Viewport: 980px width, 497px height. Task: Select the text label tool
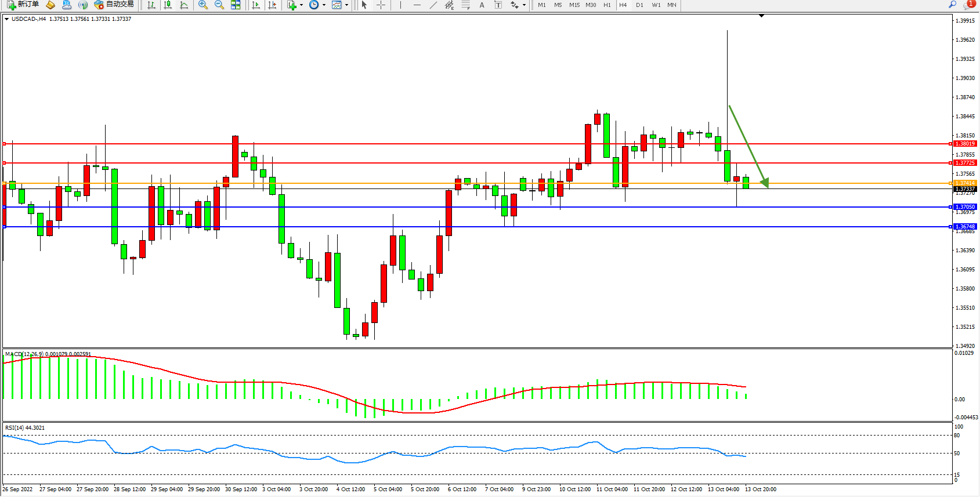tap(482, 5)
